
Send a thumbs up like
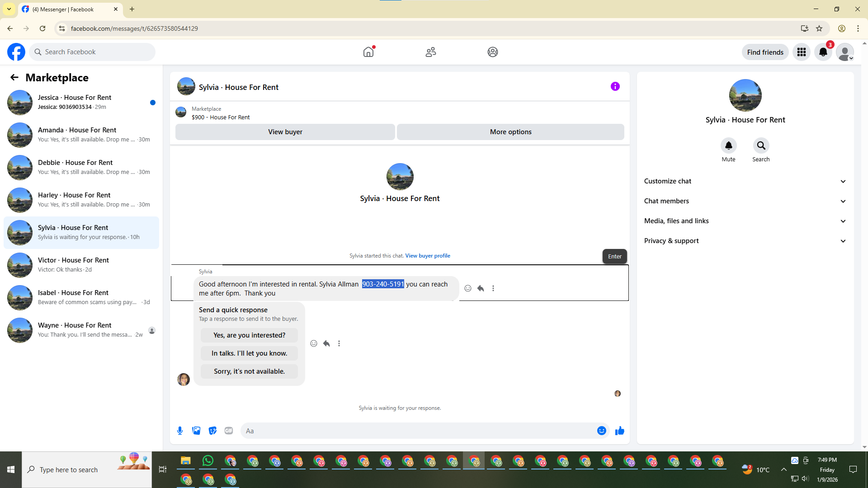(619, 431)
